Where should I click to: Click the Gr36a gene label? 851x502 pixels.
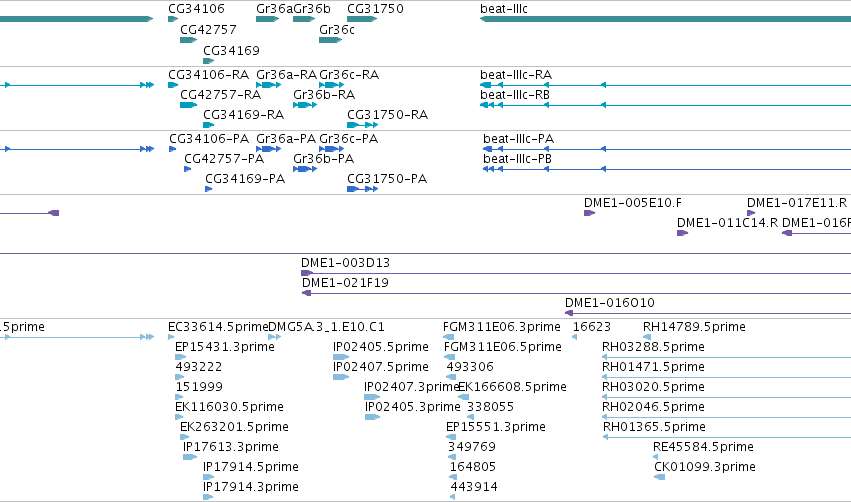pos(274,9)
